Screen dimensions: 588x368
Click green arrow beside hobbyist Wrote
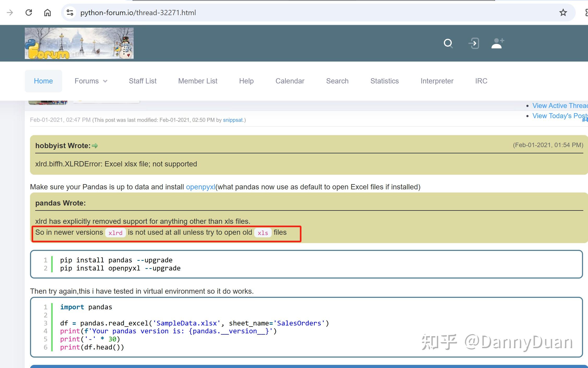pyautogui.click(x=95, y=146)
